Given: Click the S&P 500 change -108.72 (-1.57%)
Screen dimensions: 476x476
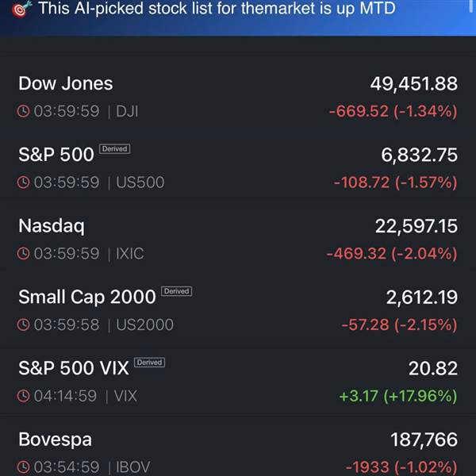Looking at the screenshot, I should 395,182.
